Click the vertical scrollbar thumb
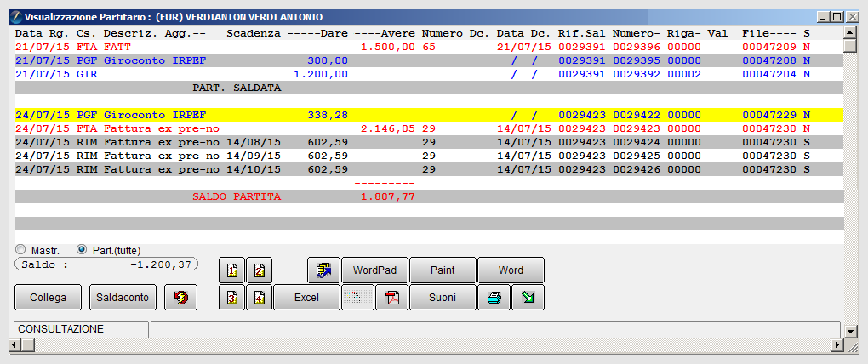868x364 pixels. [851, 45]
